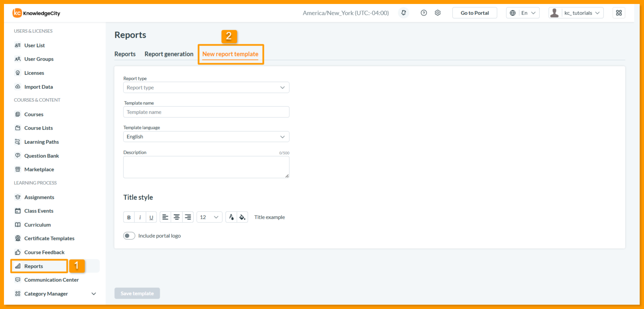
Task: Apply bold to title style
Action: coord(129,217)
